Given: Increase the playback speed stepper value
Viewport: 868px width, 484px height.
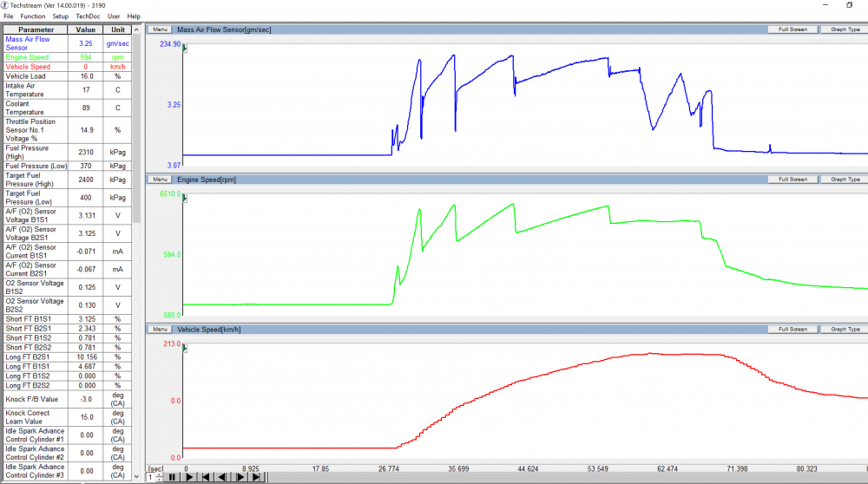Looking at the screenshot, I should (159, 474).
